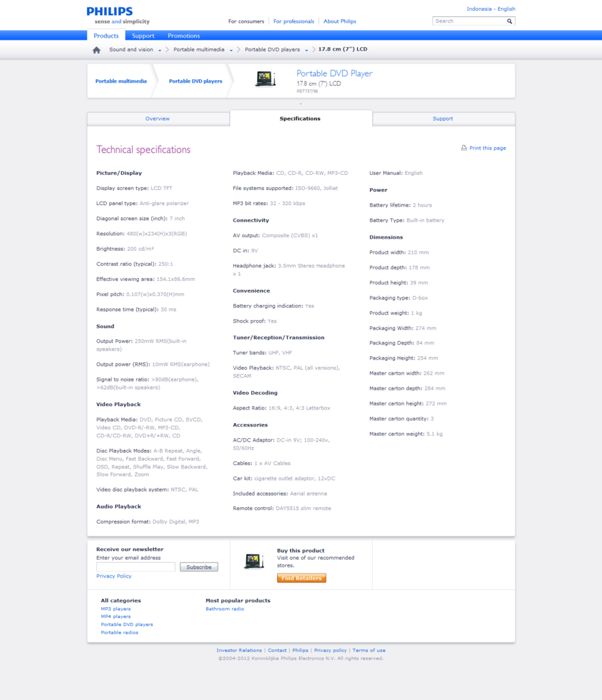The width and height of the screenshot is (602, 700).
Task: Open the Terms of use footer link
Action: click(369, 651)
